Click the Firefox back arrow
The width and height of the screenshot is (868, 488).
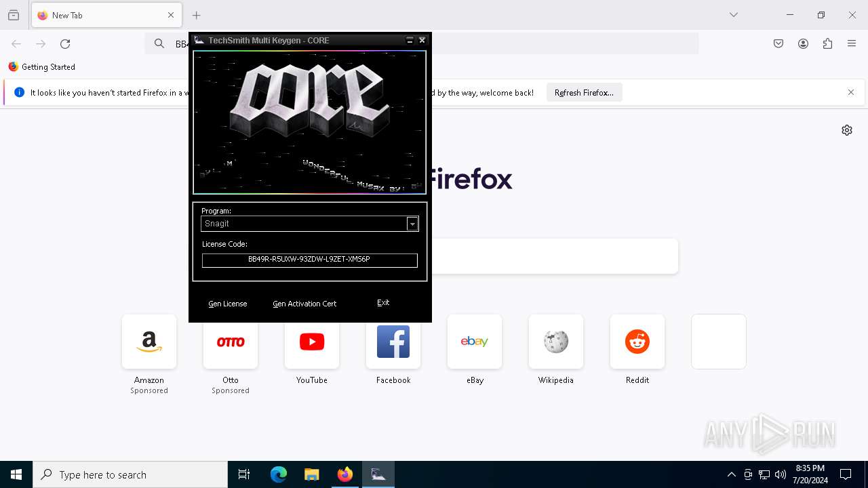click(16, 44)
